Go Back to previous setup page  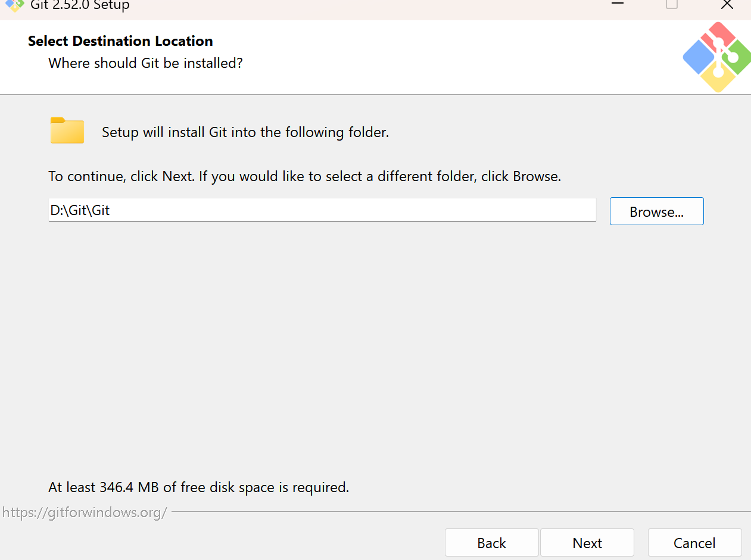491,543
